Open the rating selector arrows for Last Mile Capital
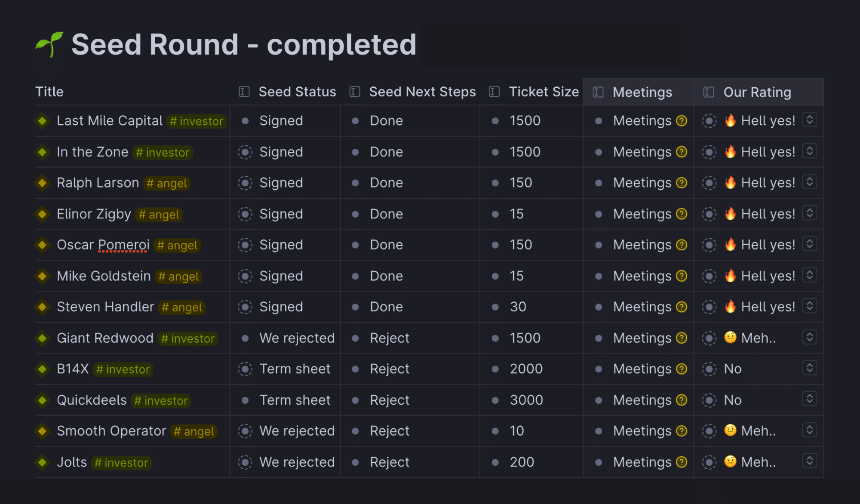 point(810,120)
